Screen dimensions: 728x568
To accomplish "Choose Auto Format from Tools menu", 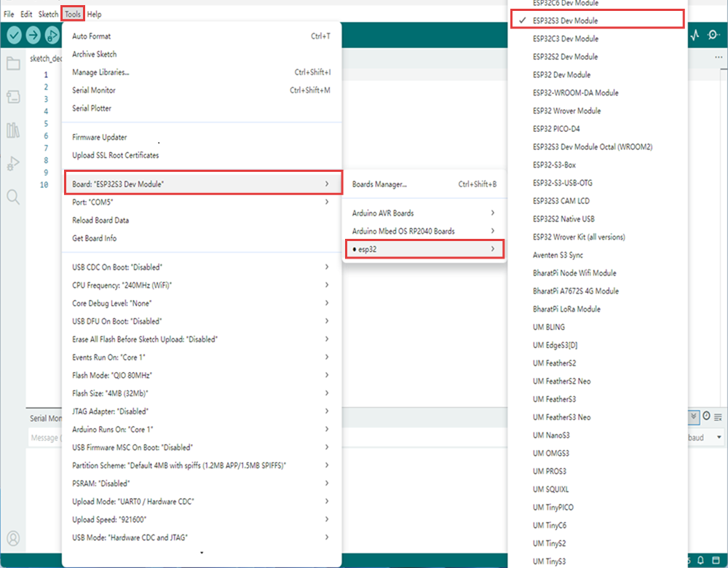I will click(x=202, y=36).
